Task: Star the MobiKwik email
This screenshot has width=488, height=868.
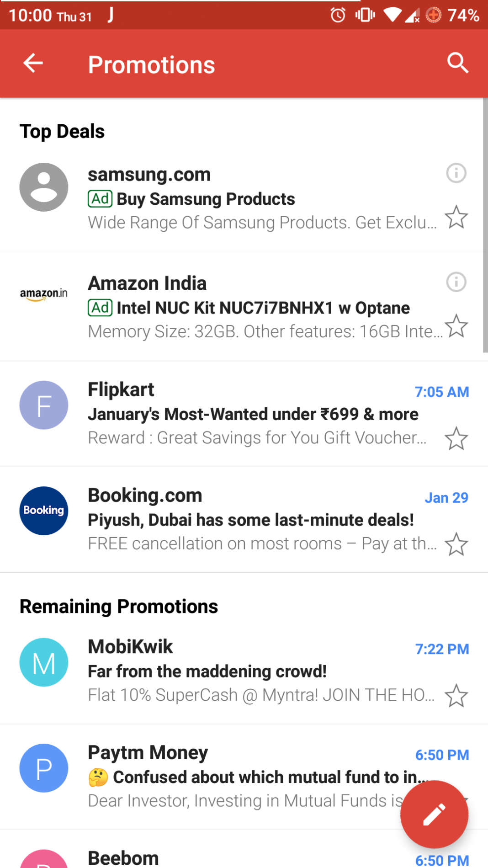Action: pos(456,696)
